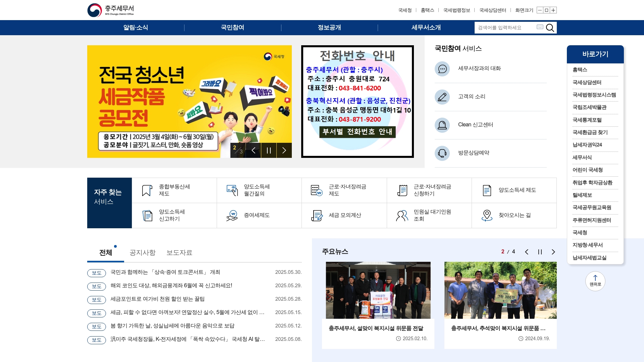
Task: Open 홈택스 top link
Action: pyautogui.click(x=428, y=10)
